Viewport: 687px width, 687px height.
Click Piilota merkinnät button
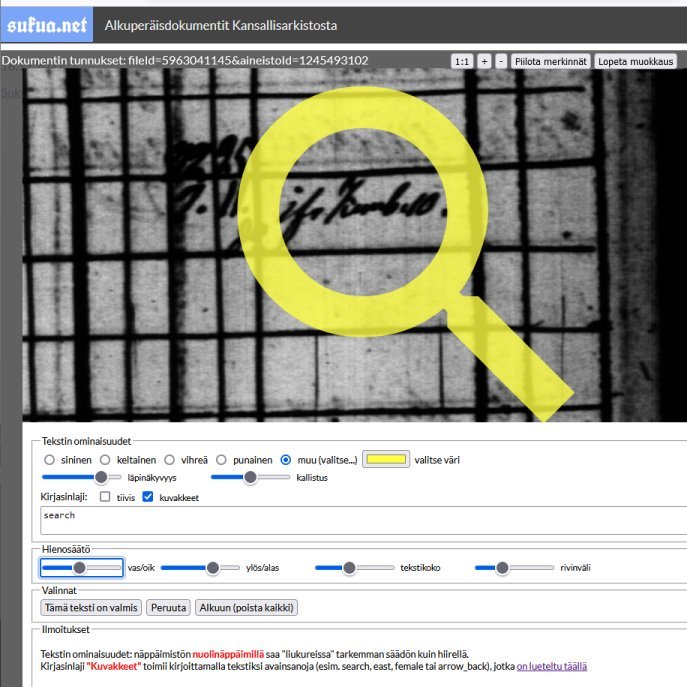(551, 61)
